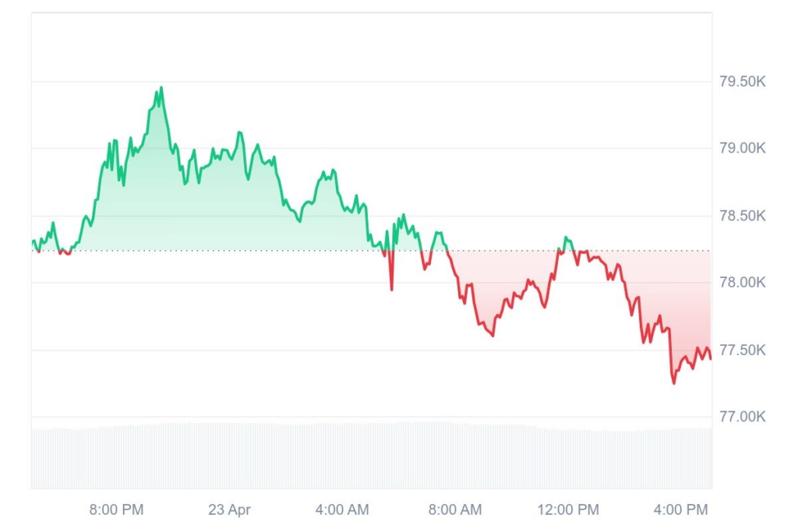Click the lowest point of the red line
This screenshot has width=798, height=532.
coord(674,382)
